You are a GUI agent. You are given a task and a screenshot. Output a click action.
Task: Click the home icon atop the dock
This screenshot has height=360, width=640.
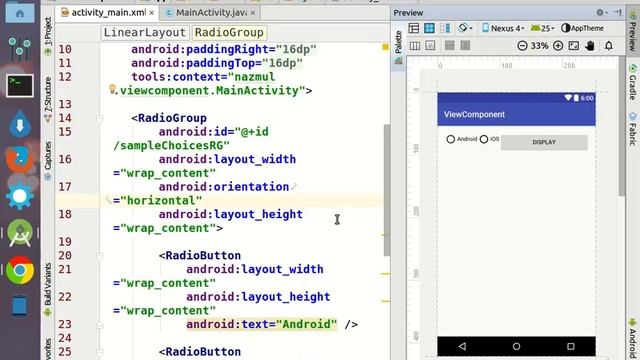pos(20,13)
